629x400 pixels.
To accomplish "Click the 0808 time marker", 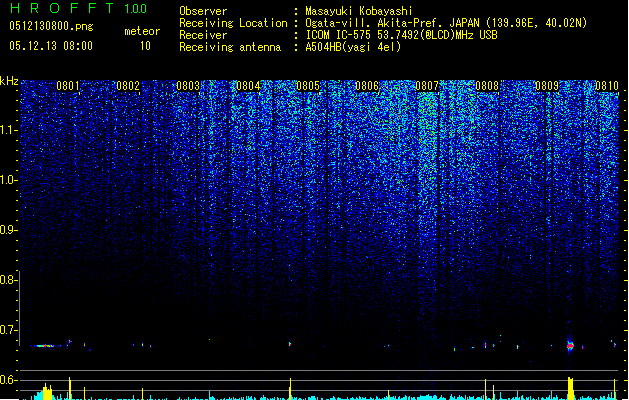I will click(487, 86).
